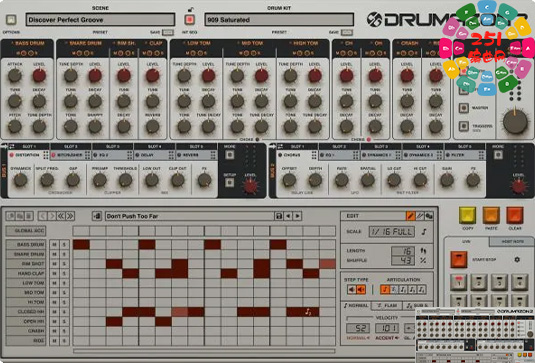Shift pattern left with single arrow
The height and width of the screenshot is (363, 535).
coord(42,216)
